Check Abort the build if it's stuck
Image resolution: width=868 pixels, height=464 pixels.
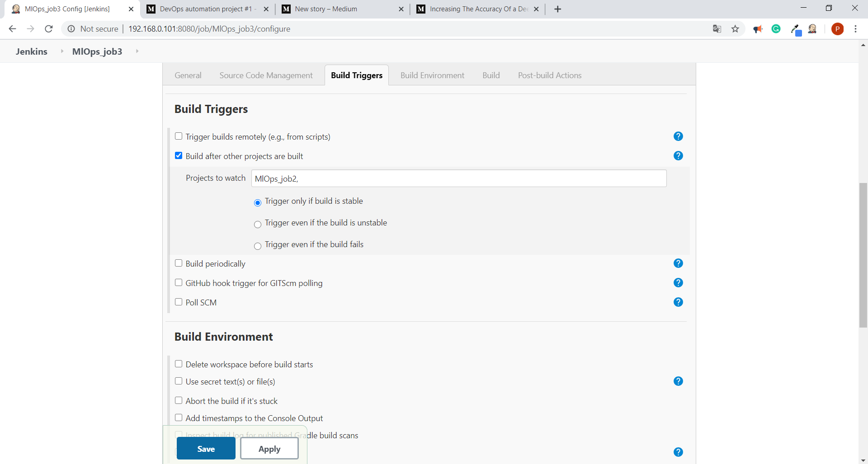pyautogui.click(x=179, y=400)
